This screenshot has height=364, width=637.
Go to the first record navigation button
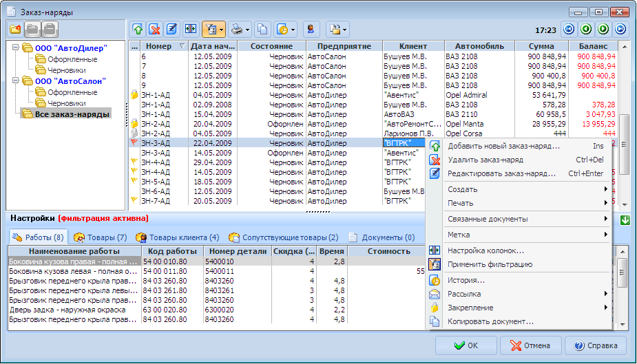click(x=568, y=30)
